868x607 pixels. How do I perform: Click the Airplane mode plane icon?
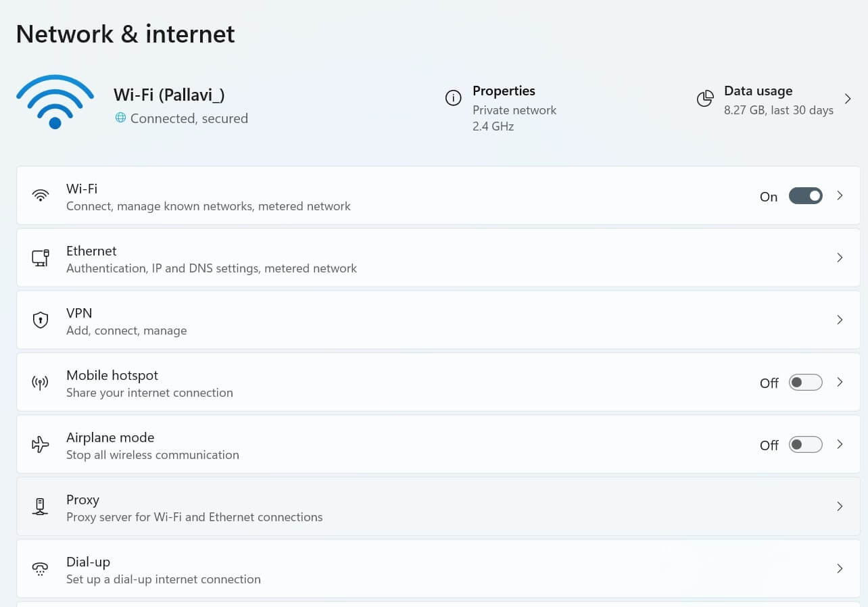pos(41,445)
